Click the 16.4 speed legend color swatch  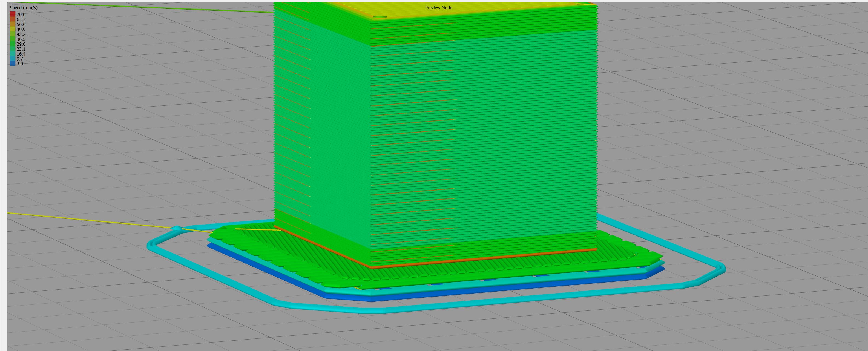point(13,54)
